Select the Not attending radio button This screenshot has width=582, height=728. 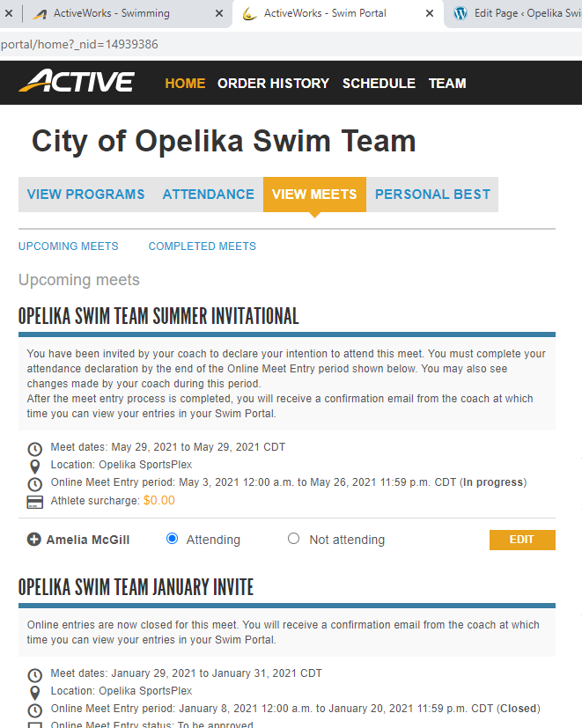(294, 539)
